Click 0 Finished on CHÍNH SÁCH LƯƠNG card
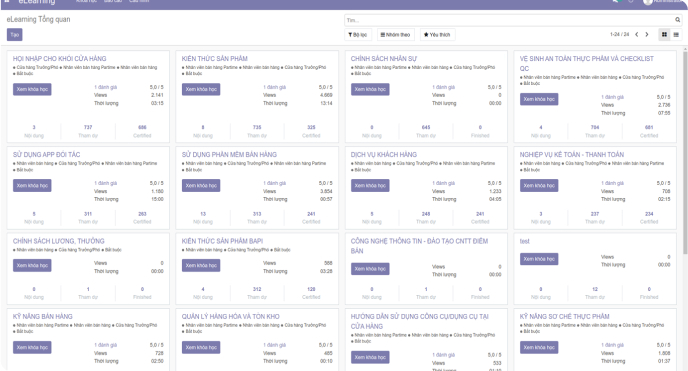The width and height of the screenshot is (688, 371). (142, 293)
